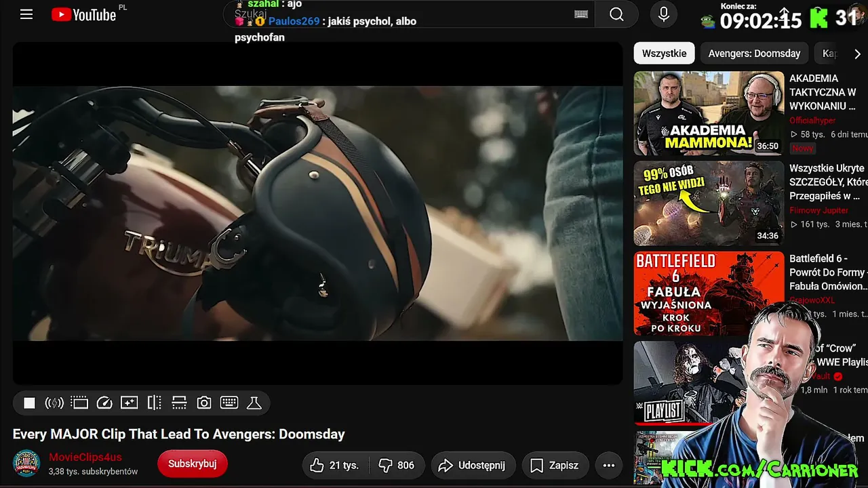Go to the YouTube home logo
The image size is (868, 488).
tap(83, 14)
